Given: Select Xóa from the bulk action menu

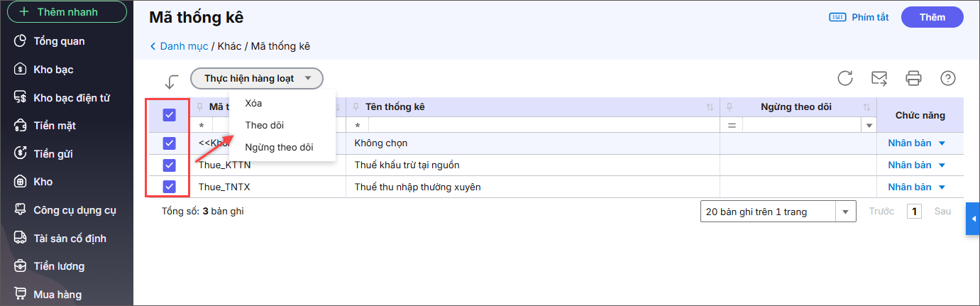Looking at the screenshot, I should (253, 104).
